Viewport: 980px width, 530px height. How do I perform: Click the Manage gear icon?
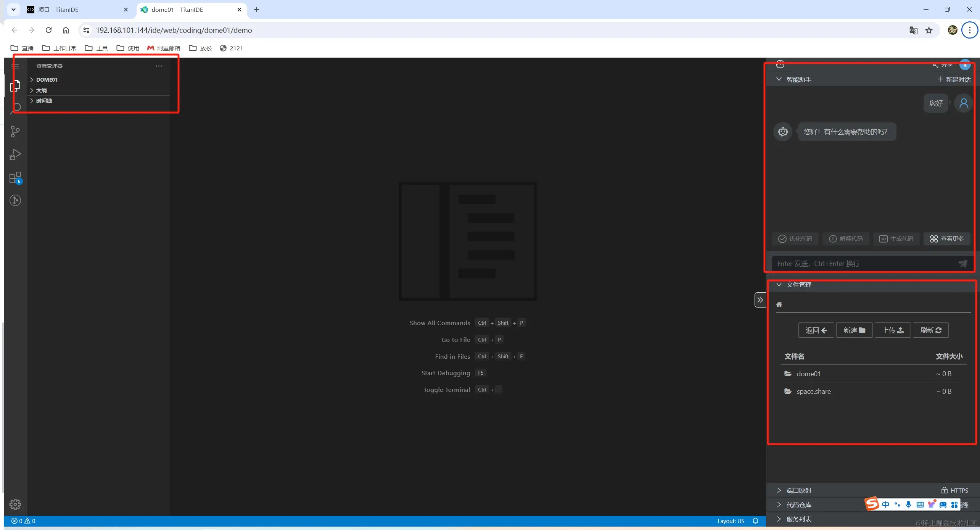[15, 504]
